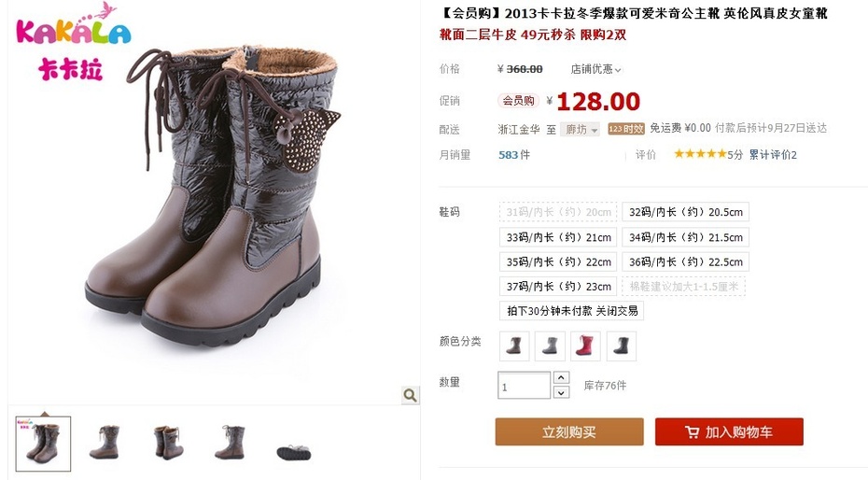Decrease quantity with the down arrow
The height and width of the screenshot is (480, 868).
(x=561, y=392)
